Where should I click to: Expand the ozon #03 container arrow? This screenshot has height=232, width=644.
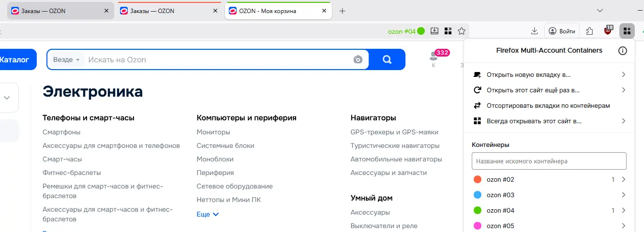tap(624, 195)
